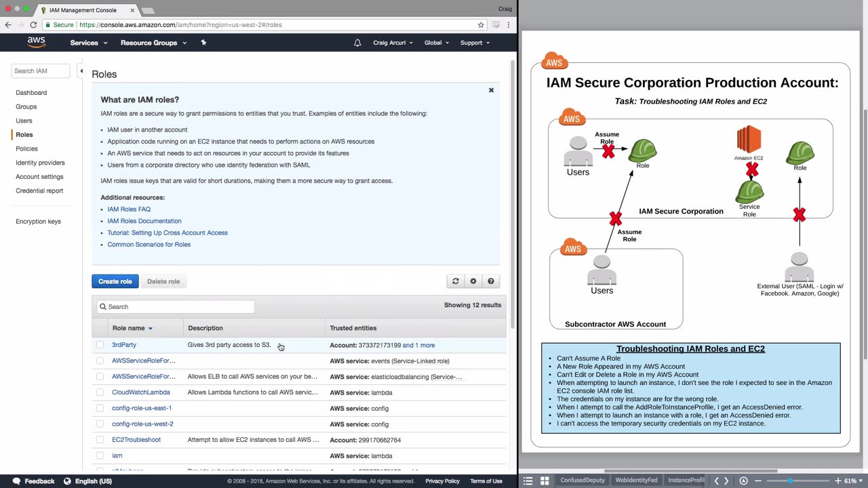
Task: Click the browser forward arrow
Action: [20, 25]
